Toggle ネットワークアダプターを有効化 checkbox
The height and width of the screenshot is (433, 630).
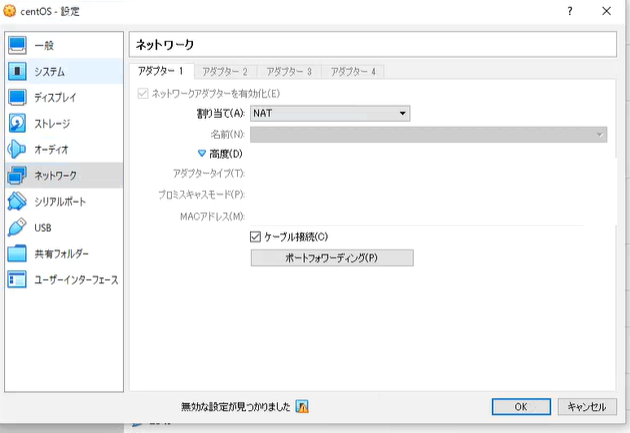[143, 94]
